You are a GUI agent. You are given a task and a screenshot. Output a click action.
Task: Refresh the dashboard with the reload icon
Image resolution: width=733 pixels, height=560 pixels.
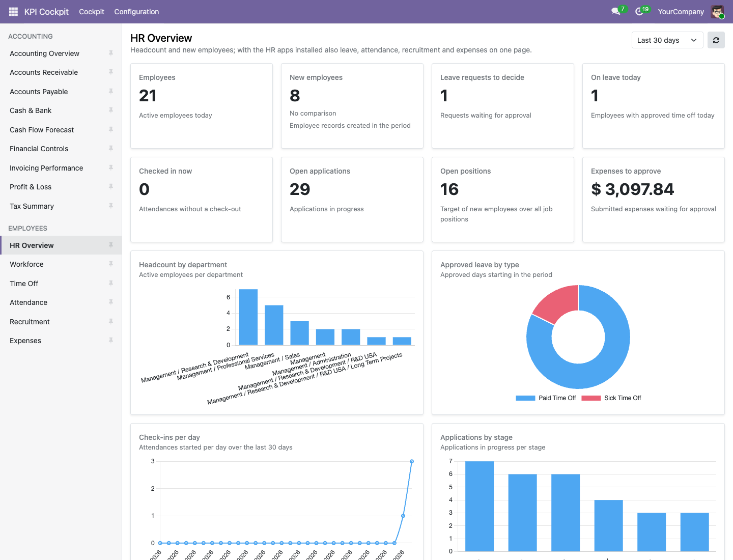click(716, 40)
